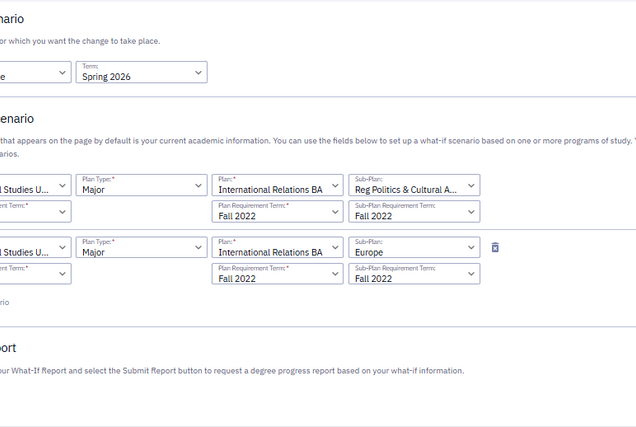Open Sub-Plan Europe dropdown
This screenshot has width=636, height=427.
tap(414, 247)
